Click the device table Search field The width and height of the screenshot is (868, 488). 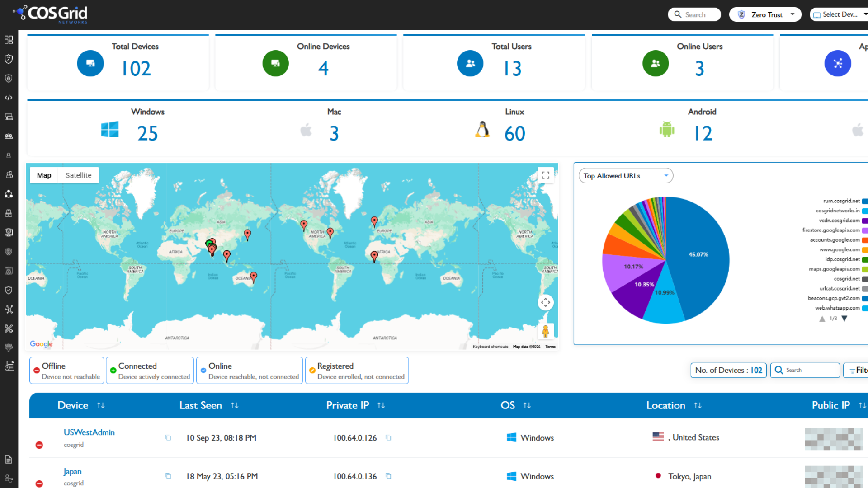tap(805, 370)
